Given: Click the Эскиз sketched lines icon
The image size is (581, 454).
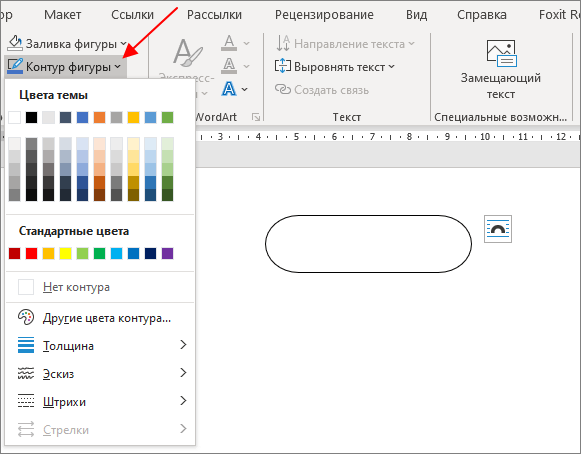Looking at the screenshot, I should coord(26,373).
